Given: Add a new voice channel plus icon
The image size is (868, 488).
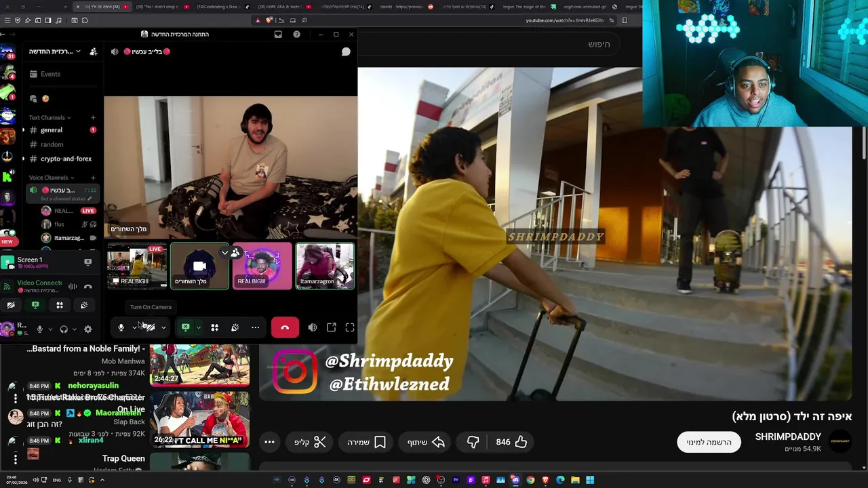Looking at the screenshot, I should coord(93,178).
